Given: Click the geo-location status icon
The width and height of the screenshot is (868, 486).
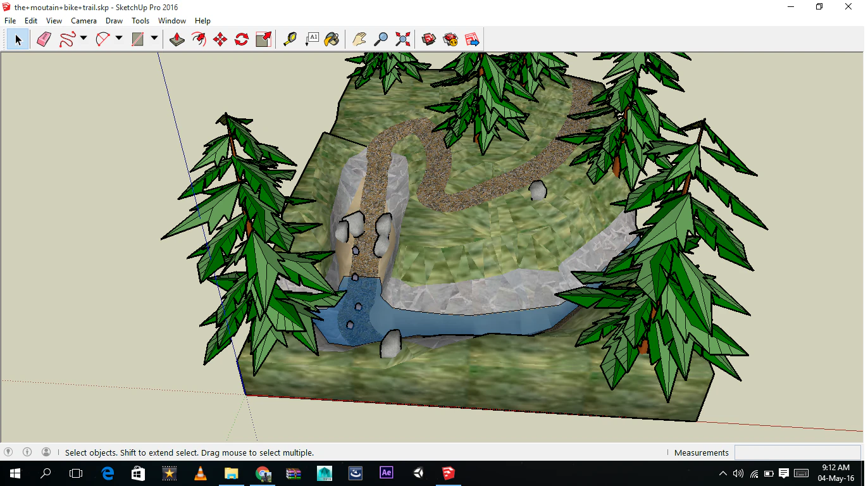Looking at the screenshot, I should coord(8,452).
